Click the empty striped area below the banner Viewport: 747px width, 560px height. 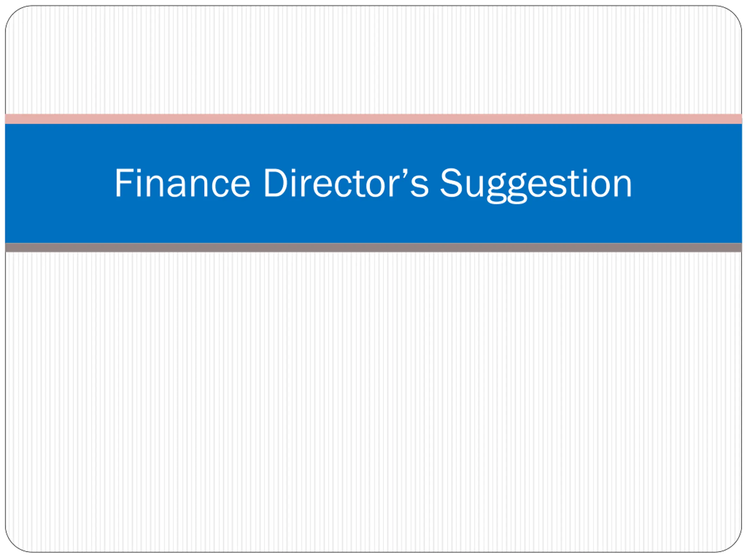click(x=373, y=402)
